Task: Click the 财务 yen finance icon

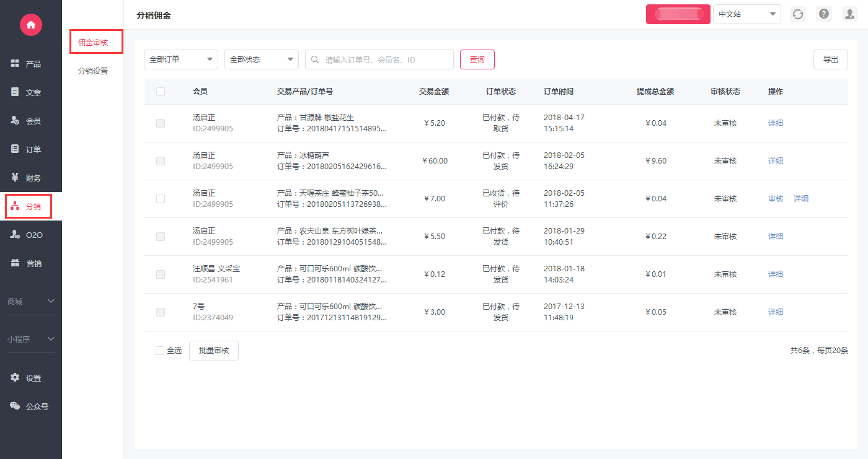Action: click(15, 178)
